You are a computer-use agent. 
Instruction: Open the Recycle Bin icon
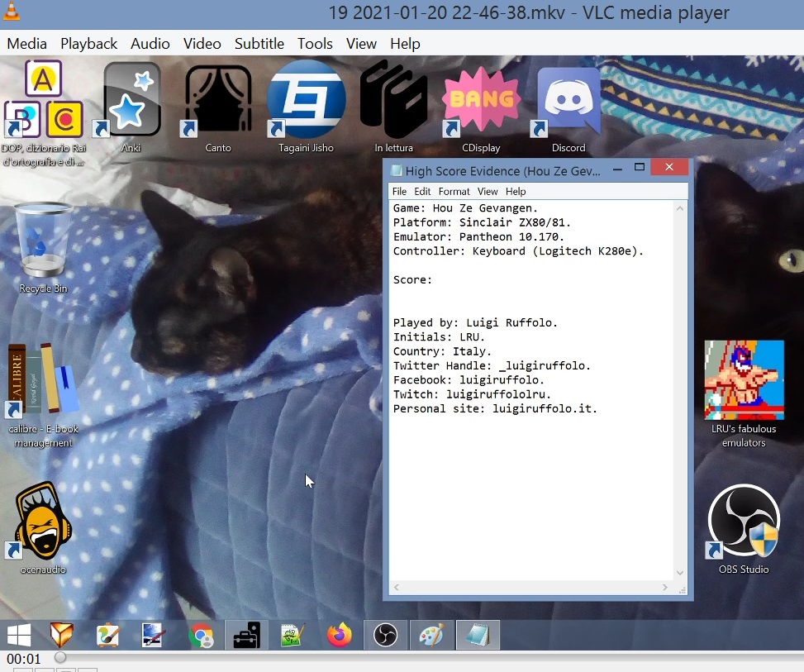[x=43, y=248]
